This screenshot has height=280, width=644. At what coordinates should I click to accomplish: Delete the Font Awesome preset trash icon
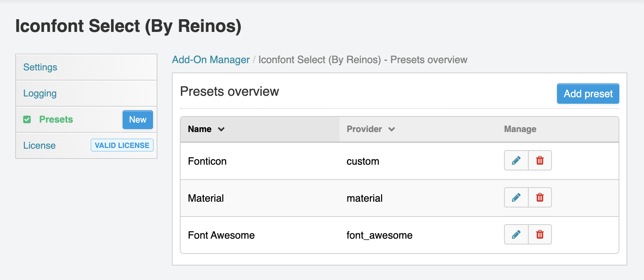click(540, 234)
